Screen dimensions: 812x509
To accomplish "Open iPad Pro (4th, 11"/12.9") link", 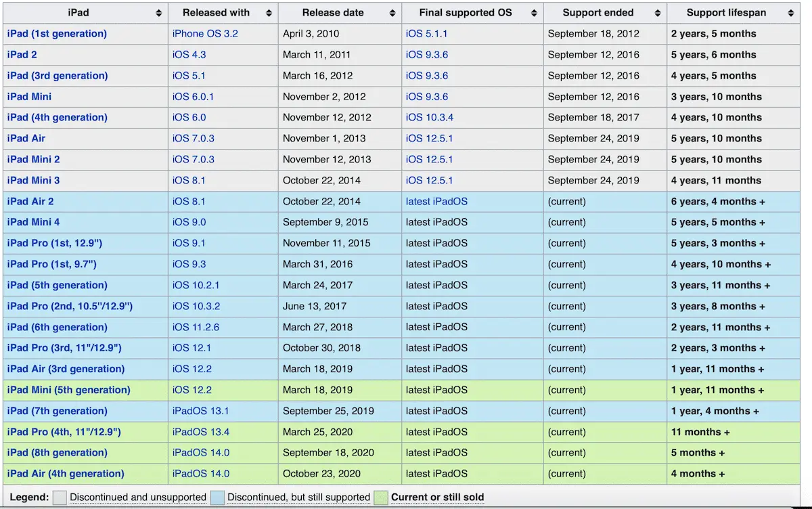I will (64, 432).
